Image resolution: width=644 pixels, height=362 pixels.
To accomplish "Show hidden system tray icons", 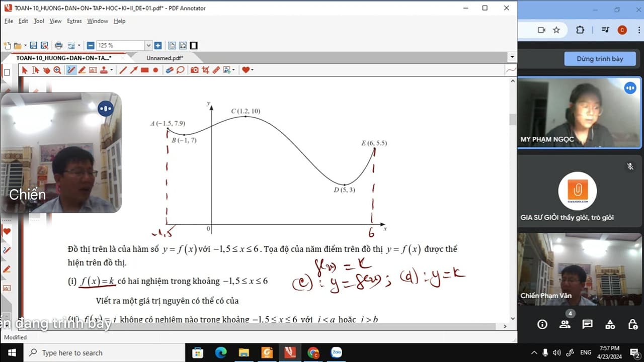I will click(x=533, y=352).
